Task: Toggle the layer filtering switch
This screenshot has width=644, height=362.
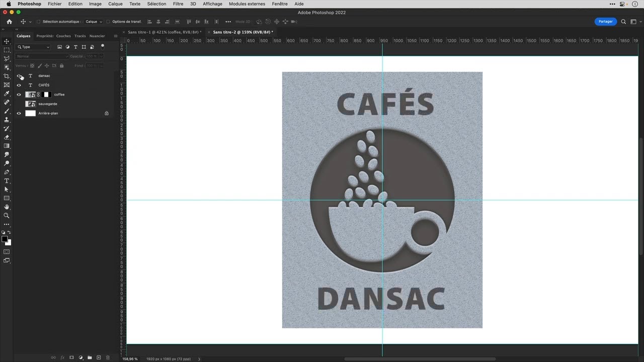Action: pyautogui.click(x=103, y=46)
